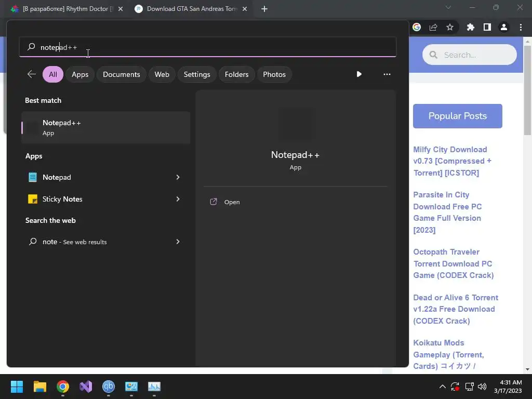Open the Chrome profile icon
Viewport: 532px width, 399px height.
[x=504, y=27]
